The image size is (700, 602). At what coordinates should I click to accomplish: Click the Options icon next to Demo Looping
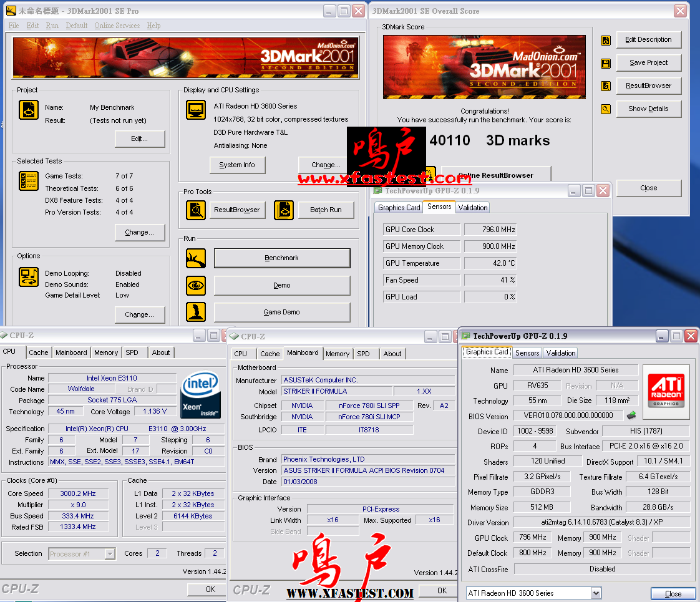(x=29, y=277)
